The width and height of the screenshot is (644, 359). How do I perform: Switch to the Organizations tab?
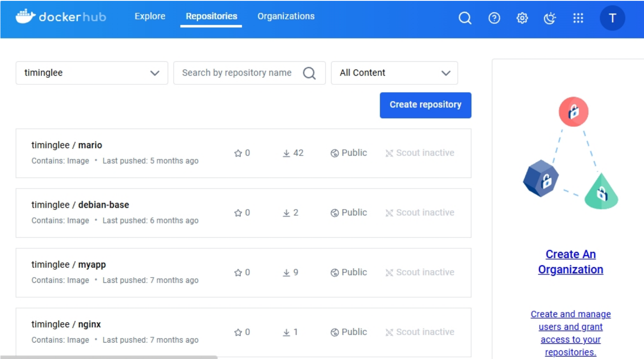[286, 16]
